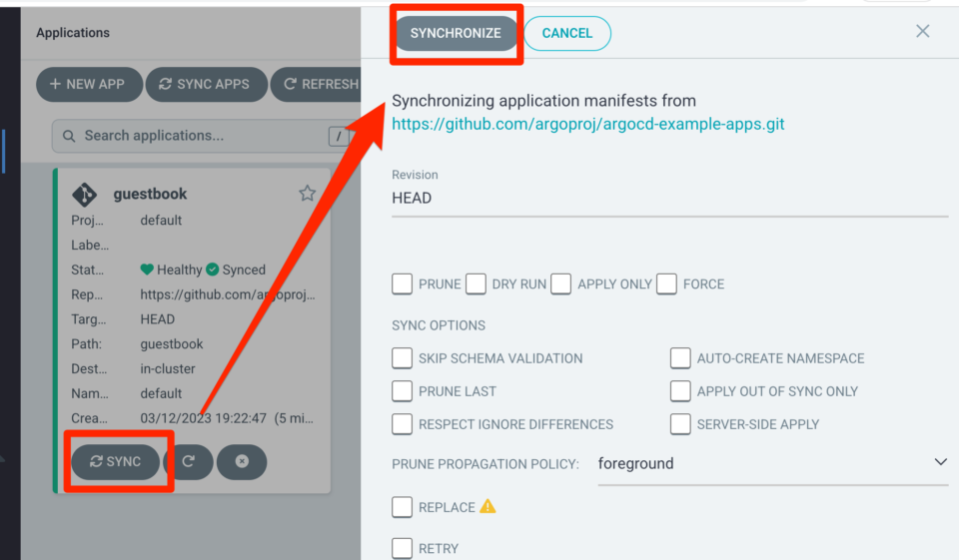Viewport: 959px width, 560px height.
Task: Open the Prune Propagation Policy dropdown
Action: coord(772,464)
